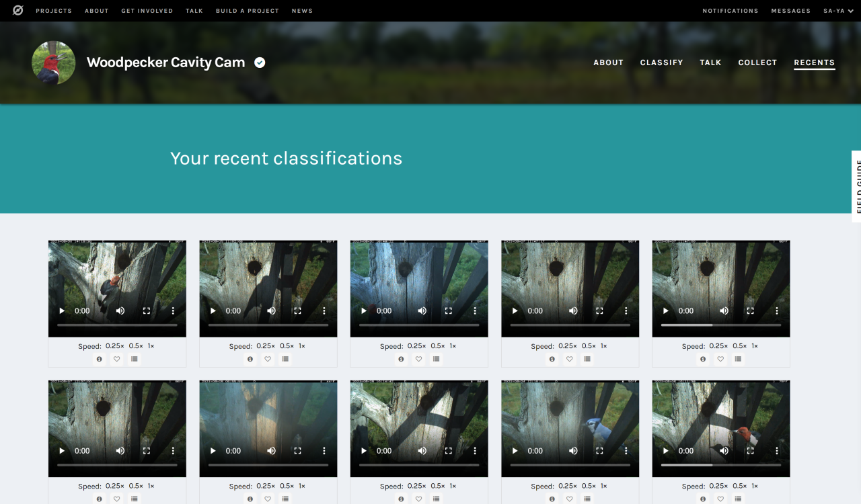Image resolution: width=861 pixels, height=504 pixels.
Task: Go to Build a Project
Action: click(x=248, y=11)
